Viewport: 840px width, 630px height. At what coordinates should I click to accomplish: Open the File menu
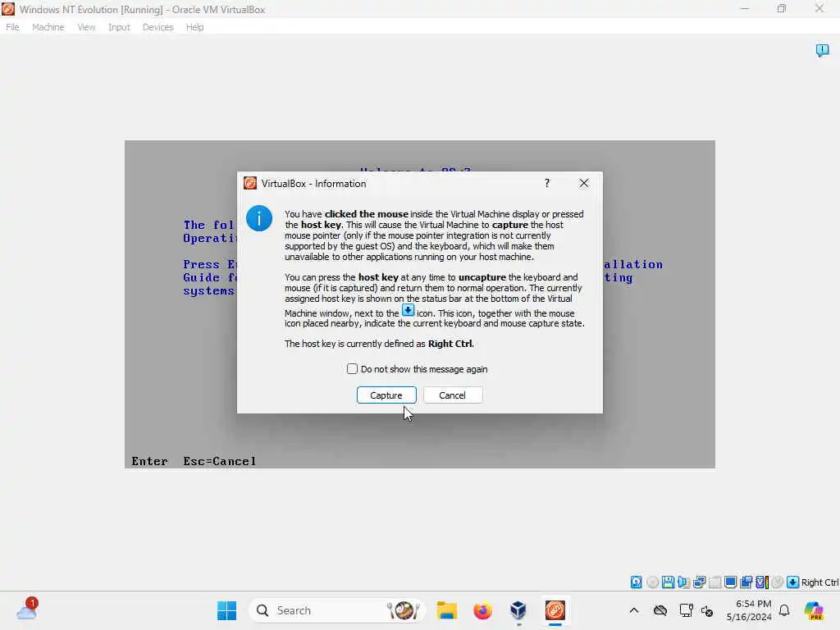12,27
